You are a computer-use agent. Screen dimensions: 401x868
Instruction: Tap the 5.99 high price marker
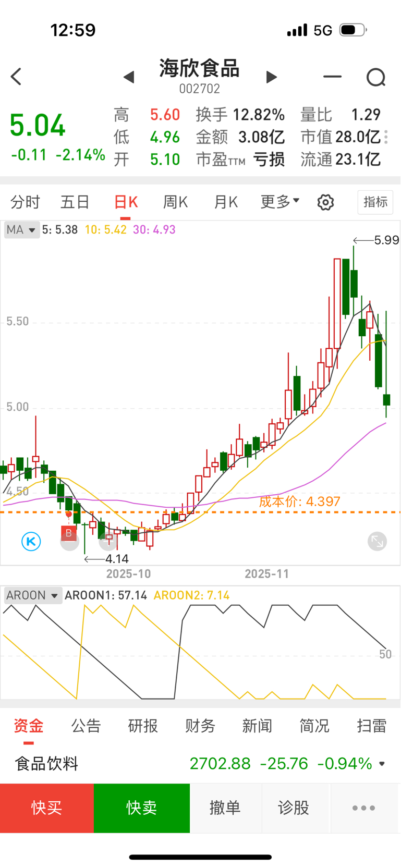click(x=386, y=240)
